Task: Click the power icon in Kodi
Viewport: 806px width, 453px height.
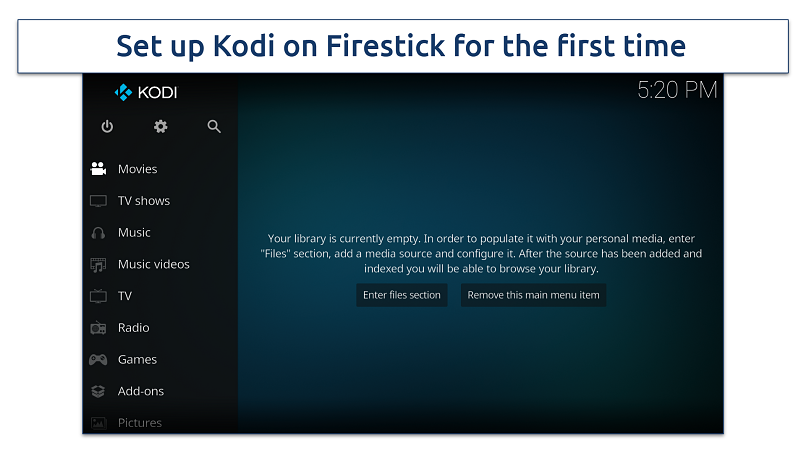Action: [x=107, y=127]
